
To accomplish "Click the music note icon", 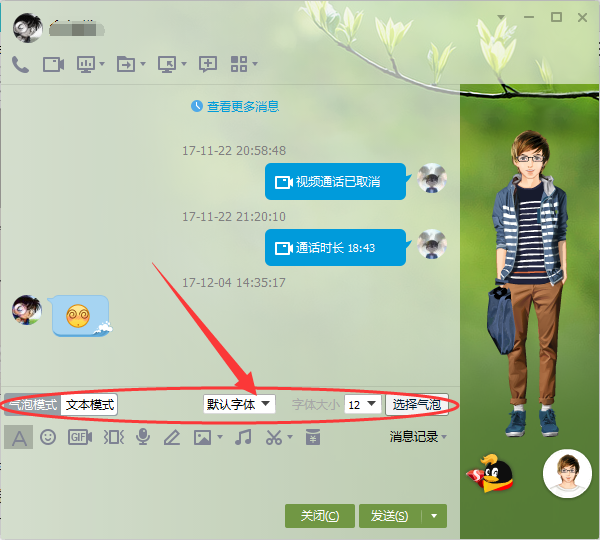I will 243,437.
